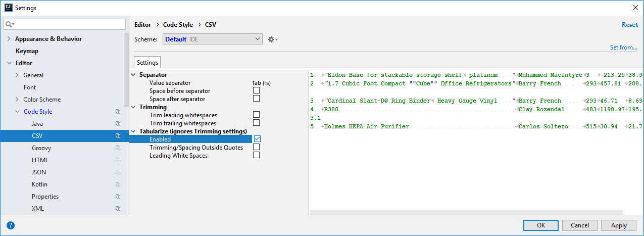Click the copy icon next to HTML

(x=118, y=160)
